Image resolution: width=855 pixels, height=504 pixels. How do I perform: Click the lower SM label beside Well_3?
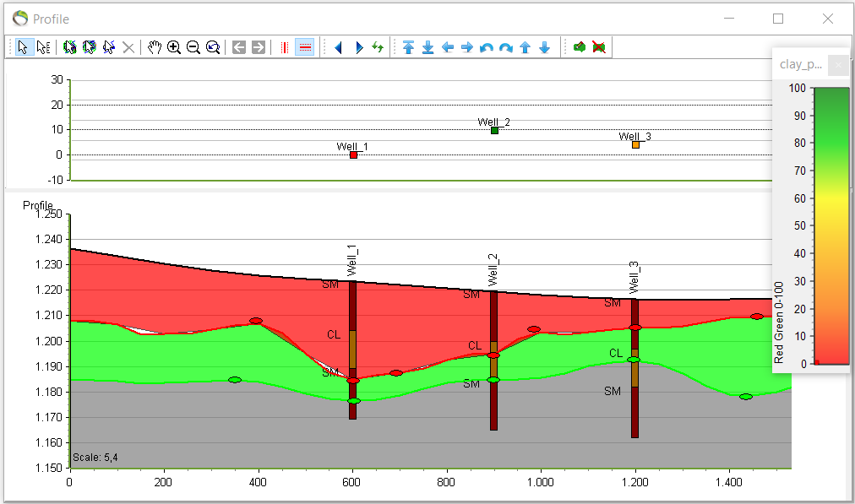click(x=613, y=391)
